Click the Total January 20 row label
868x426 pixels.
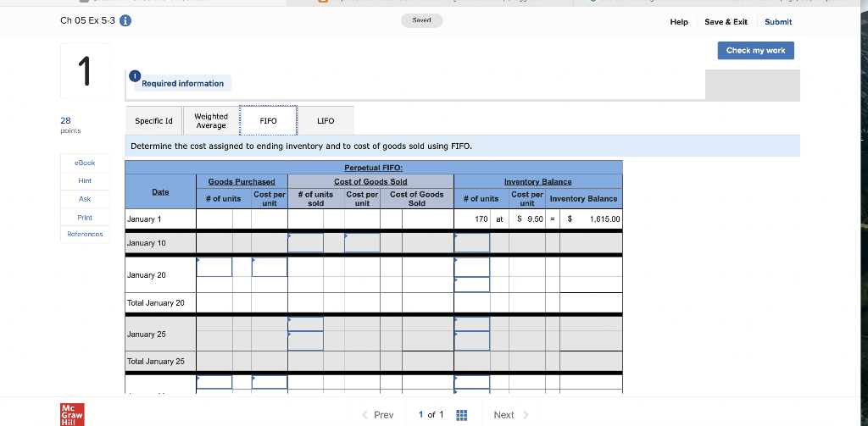tap(156, 302)
